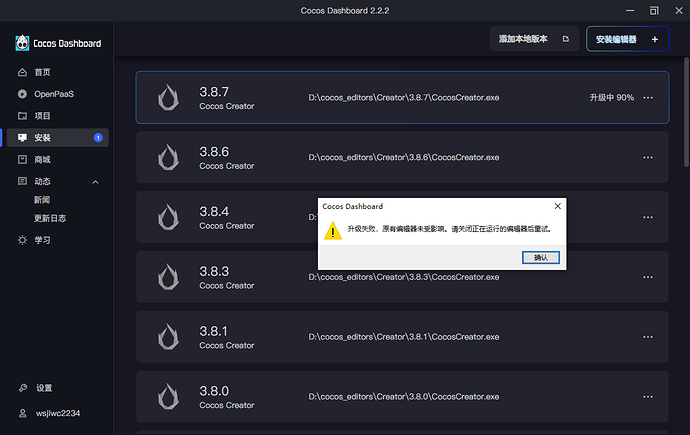Click the 3.8.6 CocosCreator.exe path
This screenshot has height=435, width=690.
404,157
